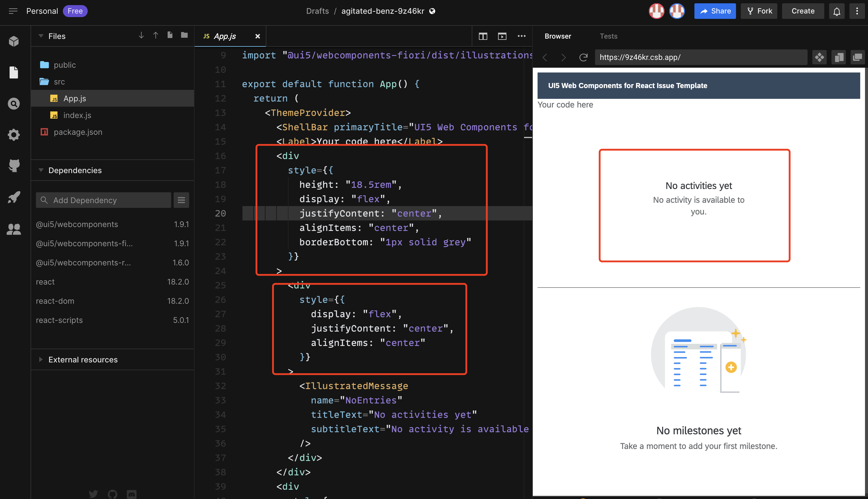Switch to the Tests tab

(608, 36)
